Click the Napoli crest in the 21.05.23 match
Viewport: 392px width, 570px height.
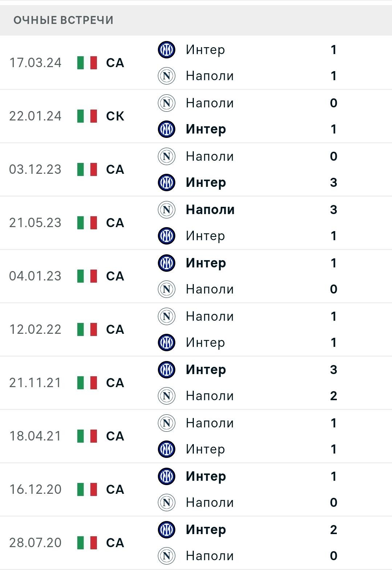point(167,210)
